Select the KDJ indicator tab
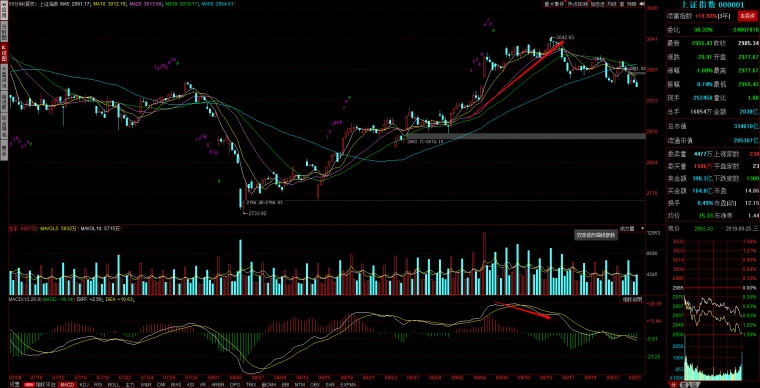The height and width of the screenshot is (388, 760). click(x=84, y=385)
